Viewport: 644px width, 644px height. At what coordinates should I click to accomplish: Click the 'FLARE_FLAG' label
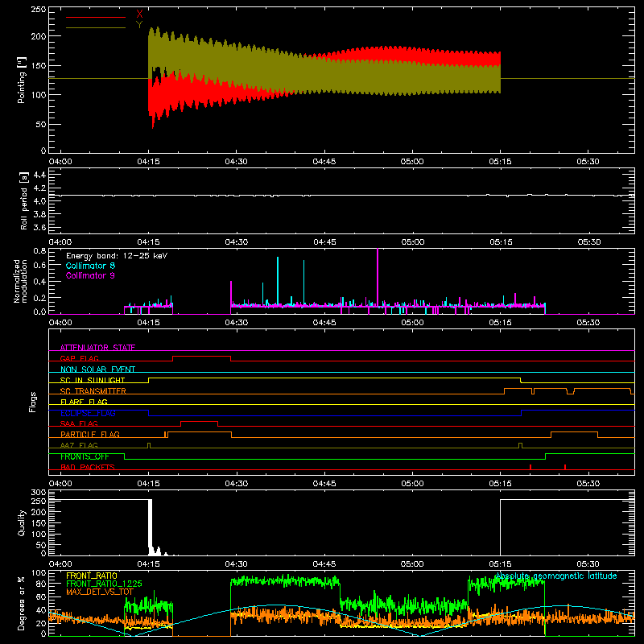(84, 402)
